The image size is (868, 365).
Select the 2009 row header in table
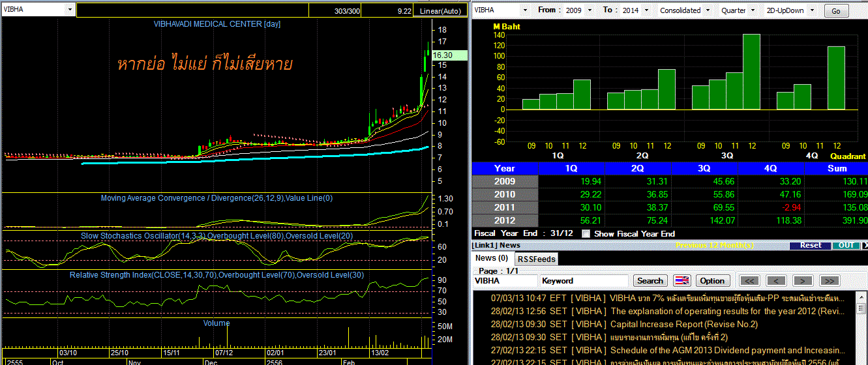pos(505,181)
